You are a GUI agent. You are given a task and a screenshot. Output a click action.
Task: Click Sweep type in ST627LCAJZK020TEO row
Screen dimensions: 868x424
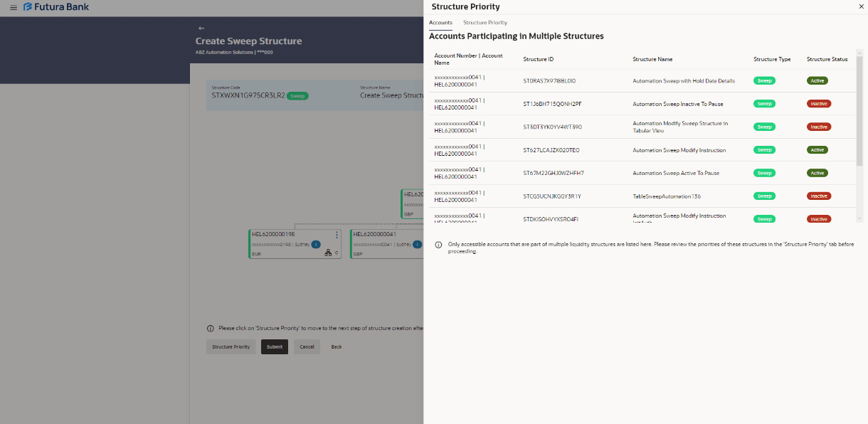764,150
